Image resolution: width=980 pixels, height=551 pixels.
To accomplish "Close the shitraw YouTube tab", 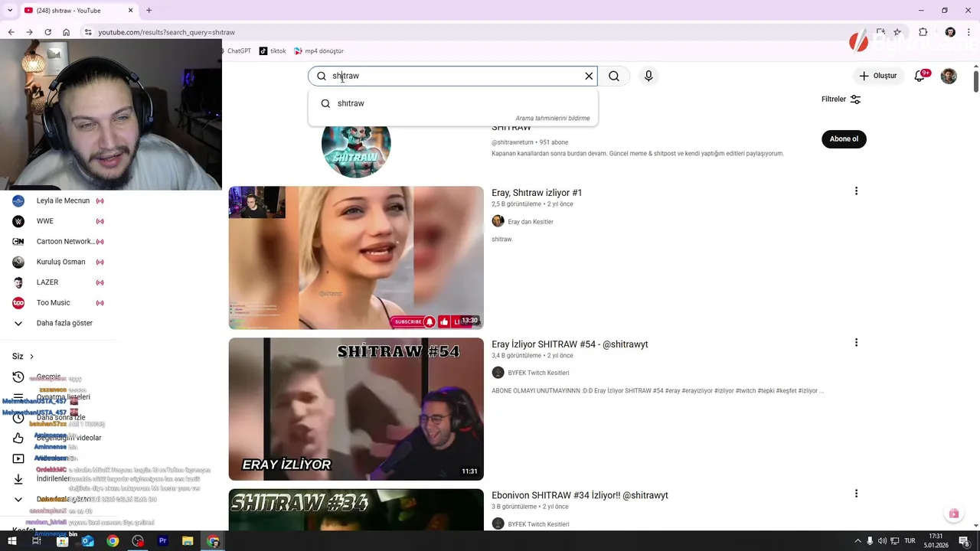I will click(130, 11).
